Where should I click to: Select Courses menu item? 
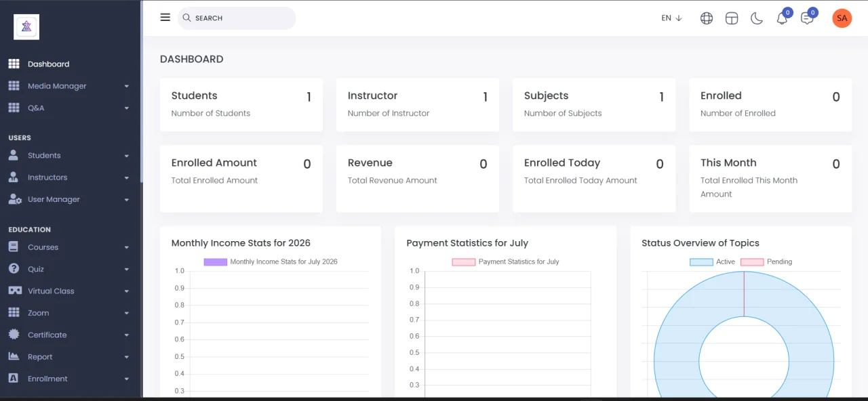(x=69, y=247)
